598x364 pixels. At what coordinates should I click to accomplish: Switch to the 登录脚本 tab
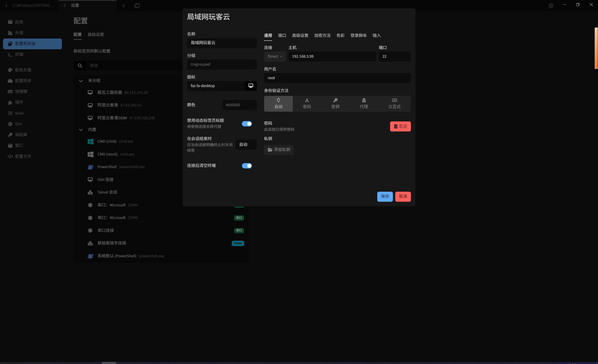359,35
